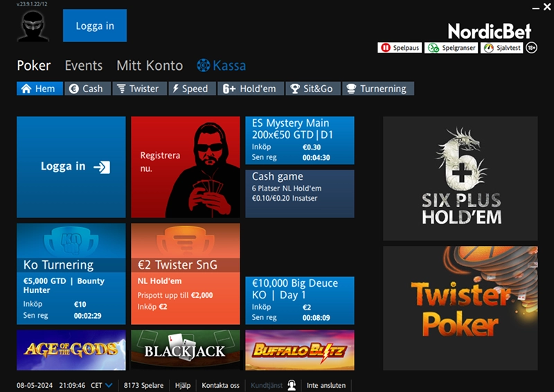Open the Twister Poker banner
This screenshot has width=554, height=392.
461,308
